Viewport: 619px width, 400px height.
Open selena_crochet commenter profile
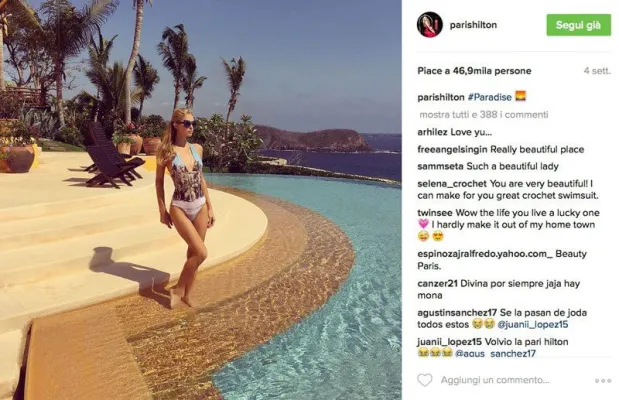tap(452, 184)
